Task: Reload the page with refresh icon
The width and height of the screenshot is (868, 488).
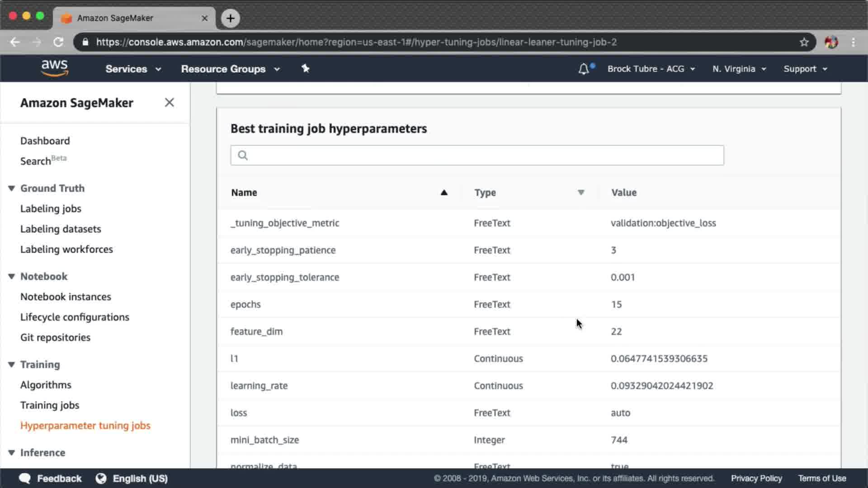Action: click(x=58, y=42)
